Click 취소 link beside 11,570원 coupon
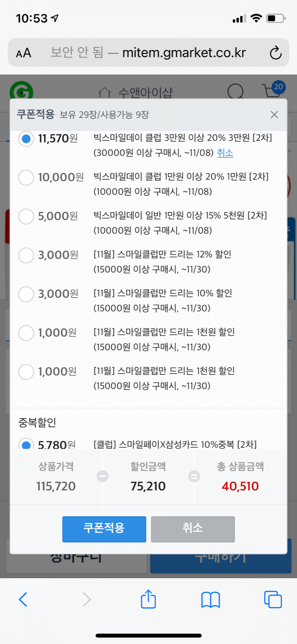297x644 pixels. (225, 153)
